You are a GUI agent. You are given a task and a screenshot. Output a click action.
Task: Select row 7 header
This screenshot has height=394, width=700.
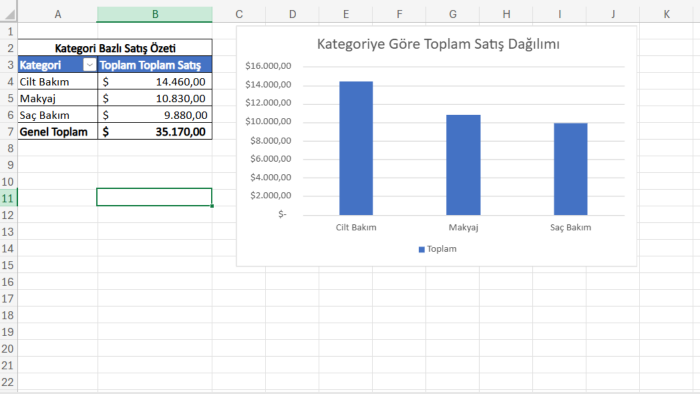9,132
